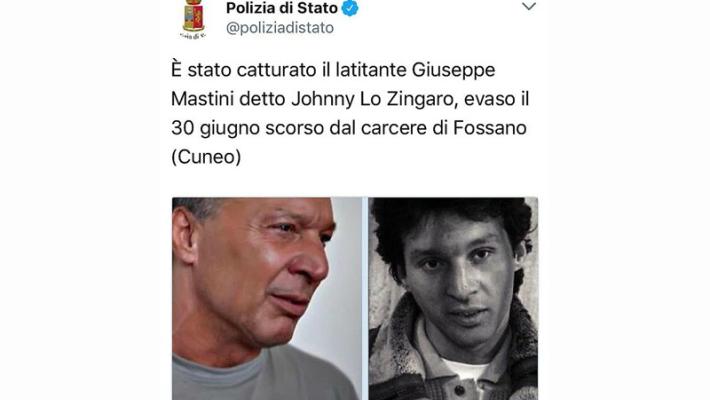
Task: Select the word "Giuseppe" in tweet
Action: pyautogui.click(x=453, y=71)
